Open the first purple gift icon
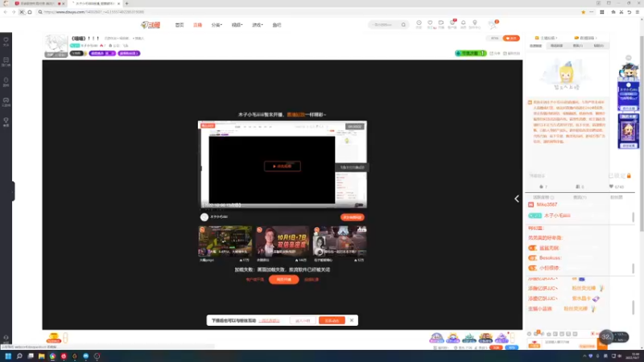644x362 pixels. pos(436,338)
